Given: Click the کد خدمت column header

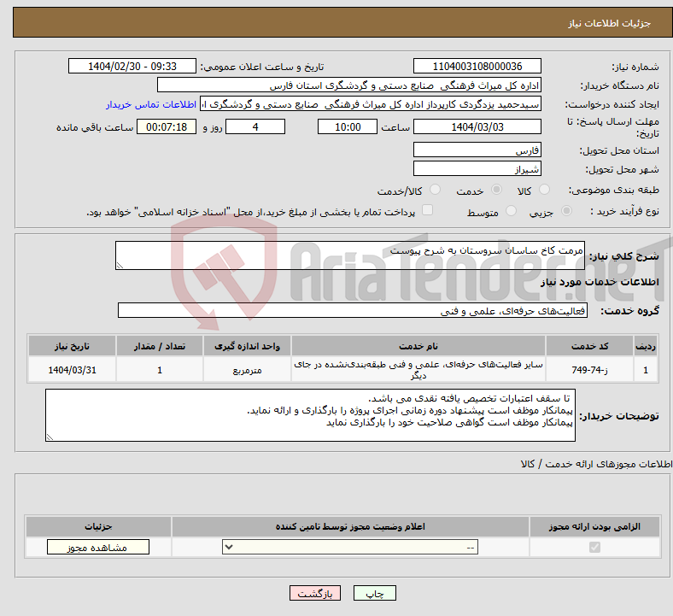Looking at the screenshot, I should coord(590,346).
